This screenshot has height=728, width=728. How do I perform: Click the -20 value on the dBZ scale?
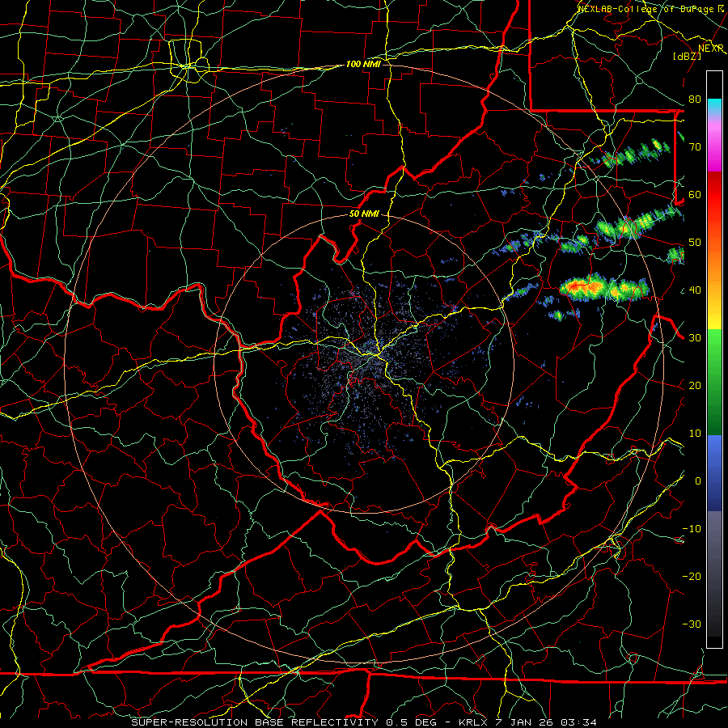pyautogui.click(x=692, y=577)
